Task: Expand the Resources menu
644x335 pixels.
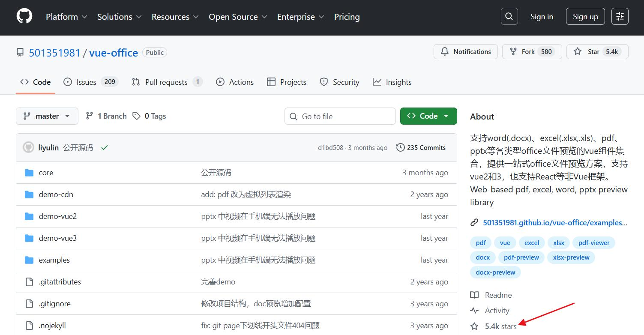Action: [x=175, y=17]
